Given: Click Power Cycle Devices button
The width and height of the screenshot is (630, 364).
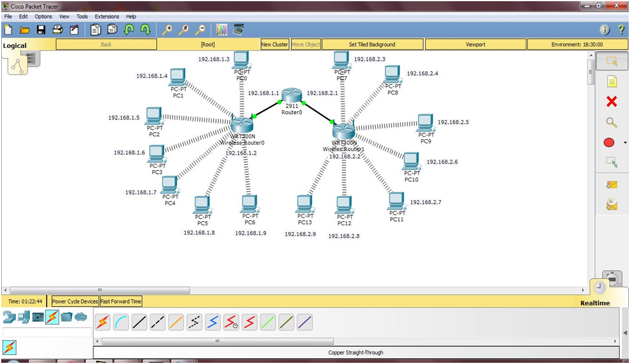Looking at the screenshot, I should pos(75,301).
